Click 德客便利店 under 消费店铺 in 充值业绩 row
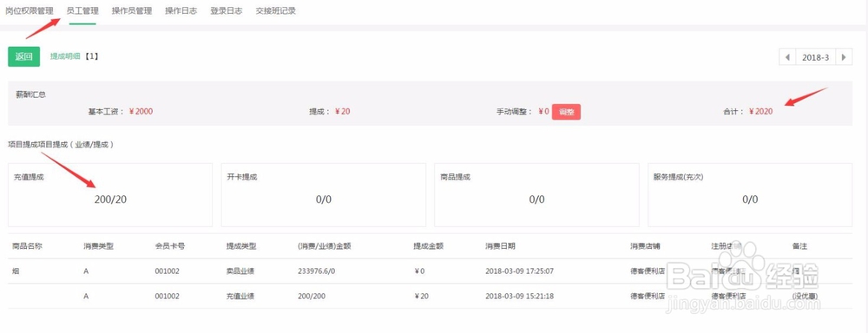Image resolution: width=868 pixels, height=333 pixels. [x=648, y=297]
